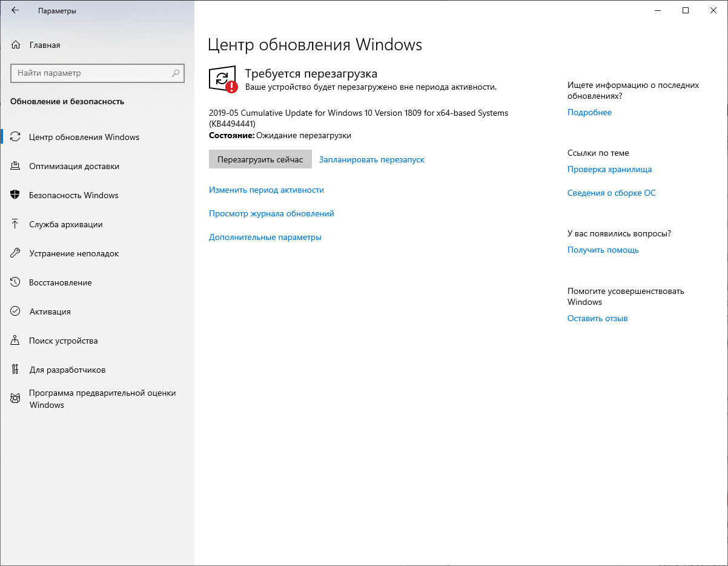Image resolution: width=728 pixels, height=566 pixels.
Task: Open Recovery settings via the clock icon
Action: [x=15, y=282]
